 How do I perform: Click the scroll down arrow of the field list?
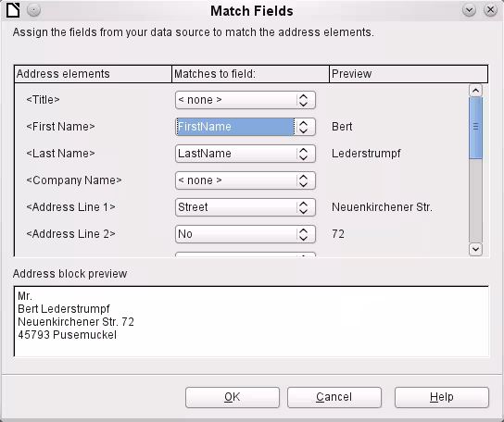pos(475,249)
